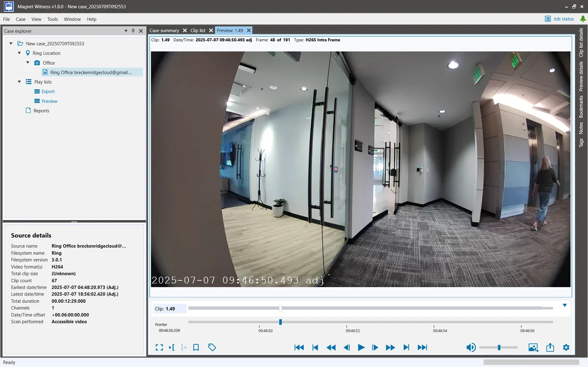Expand the timeline options triangle

[x=564, y=305]
